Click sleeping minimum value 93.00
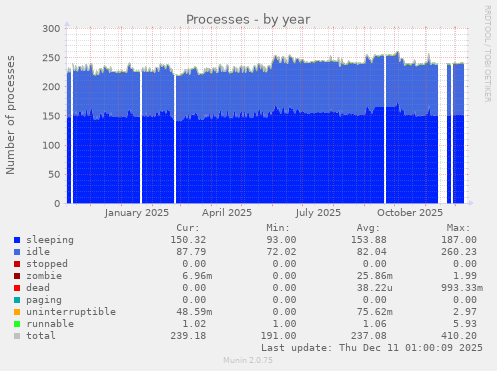Image resolution: width=497 pixels, height=371 pixels. tap(281, 240)
